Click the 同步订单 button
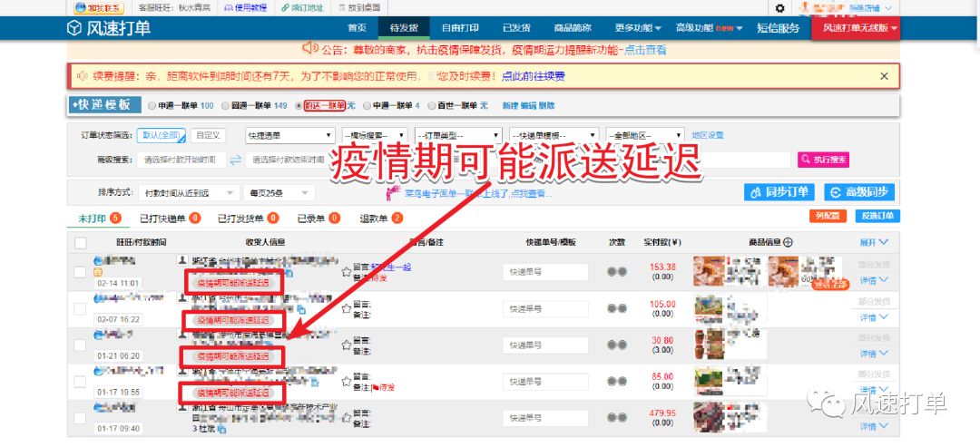The width and height of the screenshot is (980, 447). 779,192
